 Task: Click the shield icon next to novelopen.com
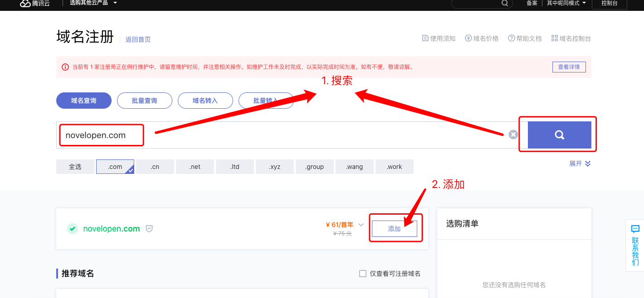(149, 229)
